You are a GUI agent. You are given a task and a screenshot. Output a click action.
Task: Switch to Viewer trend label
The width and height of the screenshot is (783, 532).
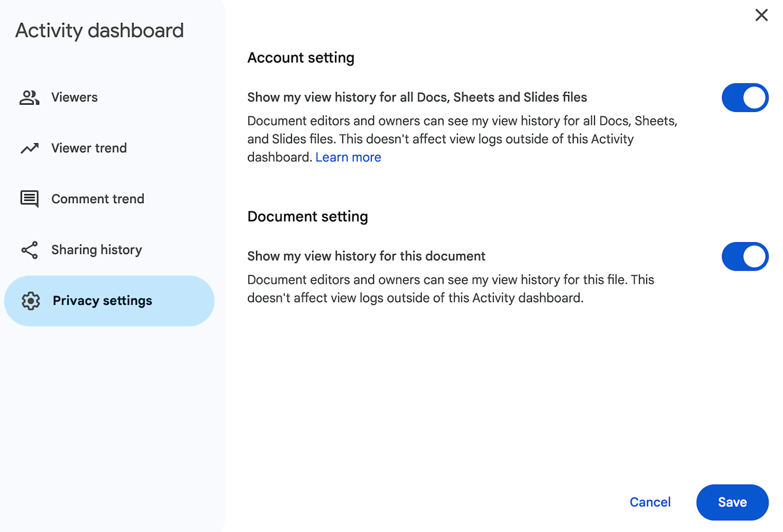click(x=89, y=148)
